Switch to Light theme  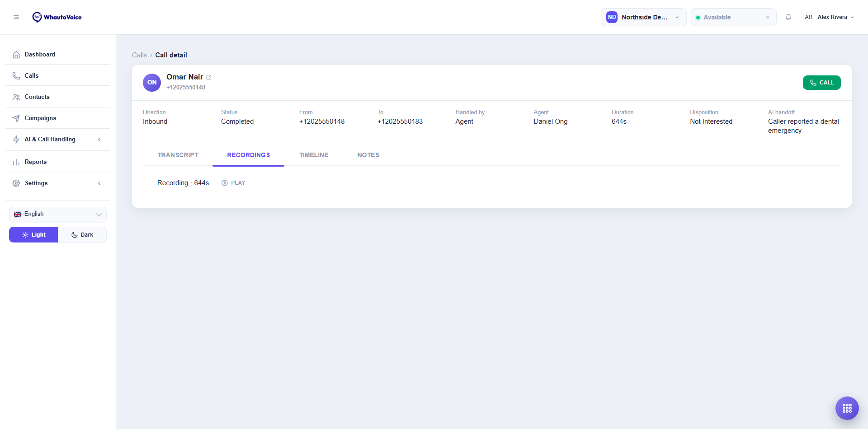[x=33, y=235]
